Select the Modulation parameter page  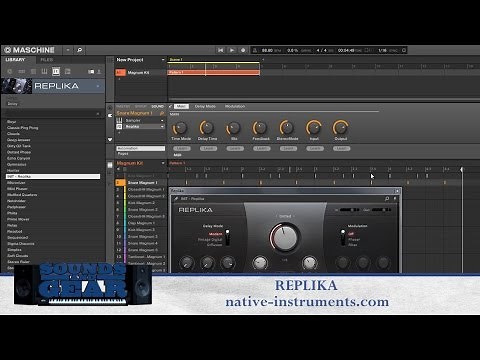tap(235, 106)
